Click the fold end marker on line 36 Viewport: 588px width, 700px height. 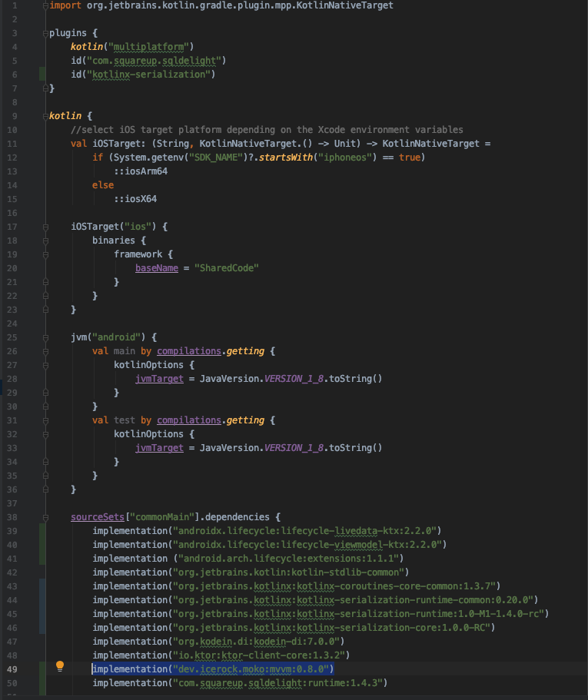coord(45,490)
